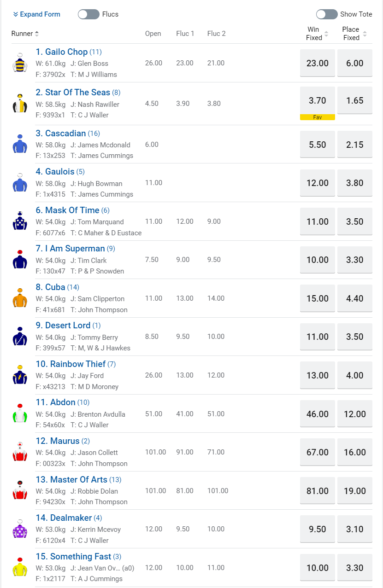383x588 pixels.
Task: Click Star Of The Seas silks icon
Action: 20,104
